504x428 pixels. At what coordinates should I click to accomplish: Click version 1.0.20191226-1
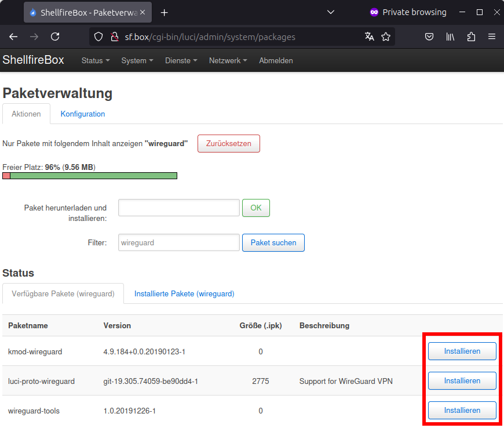point(130,411)
